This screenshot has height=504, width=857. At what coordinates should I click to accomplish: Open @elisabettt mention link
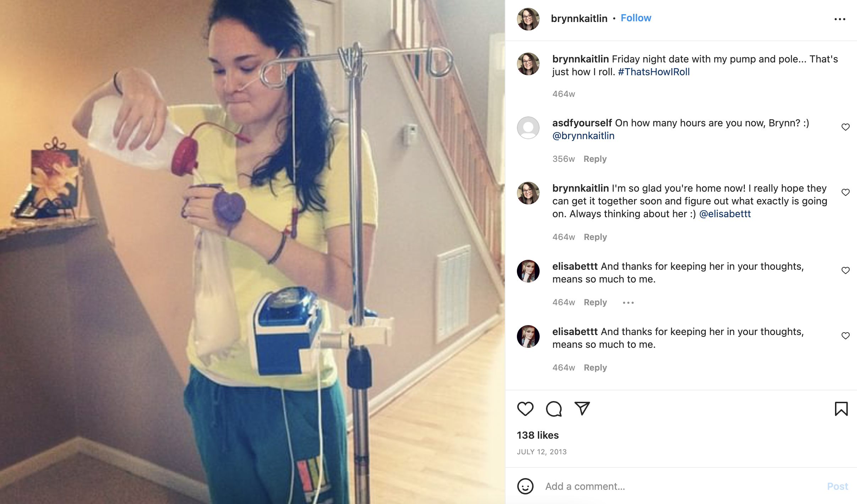coord(725,214)
